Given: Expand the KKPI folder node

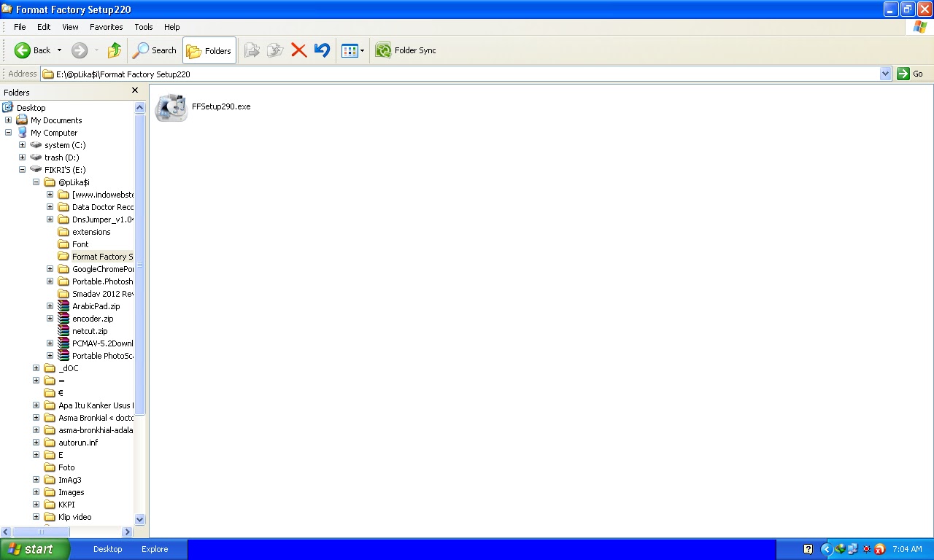Looking at the screenshot, I should [x=36, y=505].
